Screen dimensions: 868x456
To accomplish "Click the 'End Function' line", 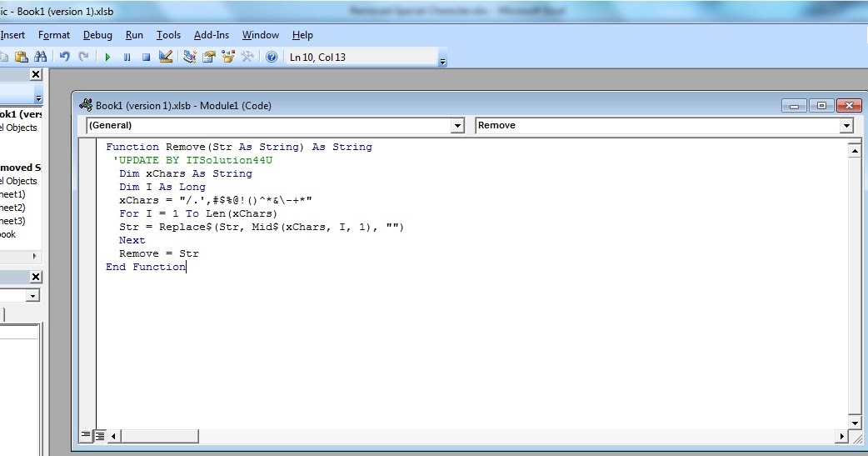I will [x=146, y=267].
